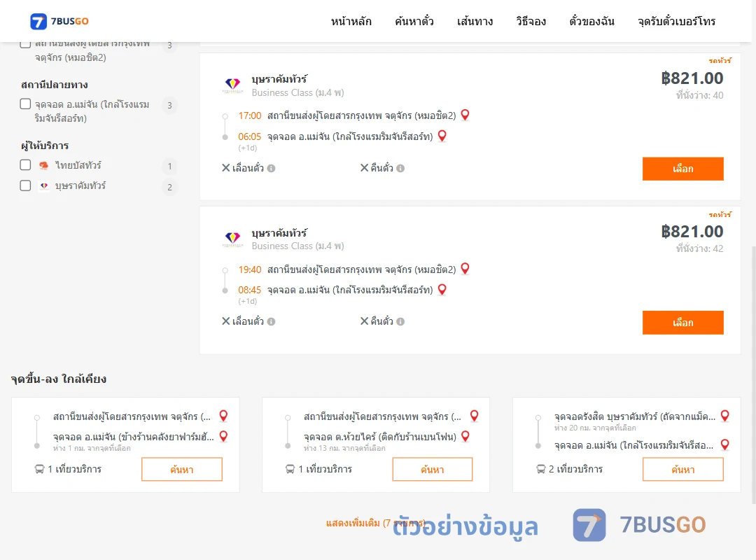Show คืนตั๋ว info icon on 19:40 trip
Screen dimensions: 756x560
tap(400, 322)
